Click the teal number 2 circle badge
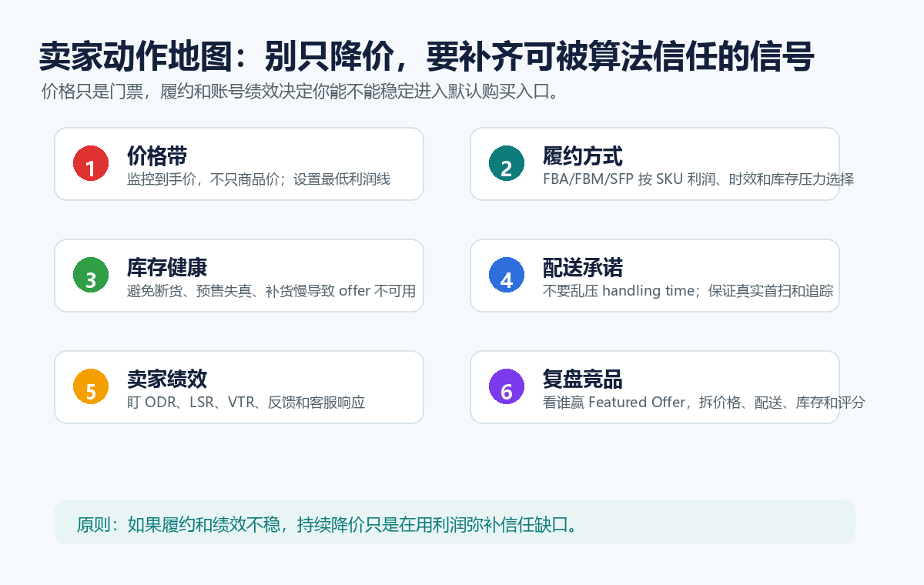The height and width of the screenshot is (585, 924). coord(507,164)
